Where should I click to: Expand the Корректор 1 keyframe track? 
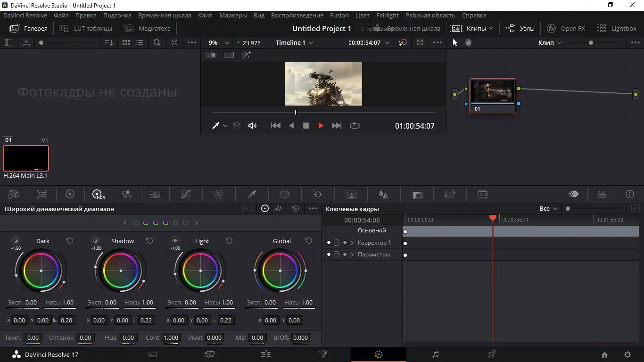[352, 243]
